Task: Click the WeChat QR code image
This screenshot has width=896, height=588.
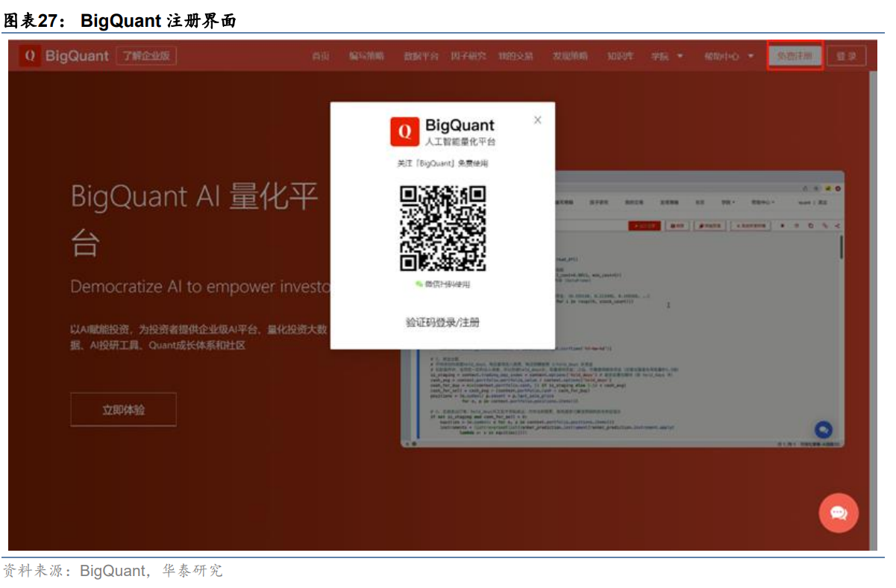Action: (443, 228)
